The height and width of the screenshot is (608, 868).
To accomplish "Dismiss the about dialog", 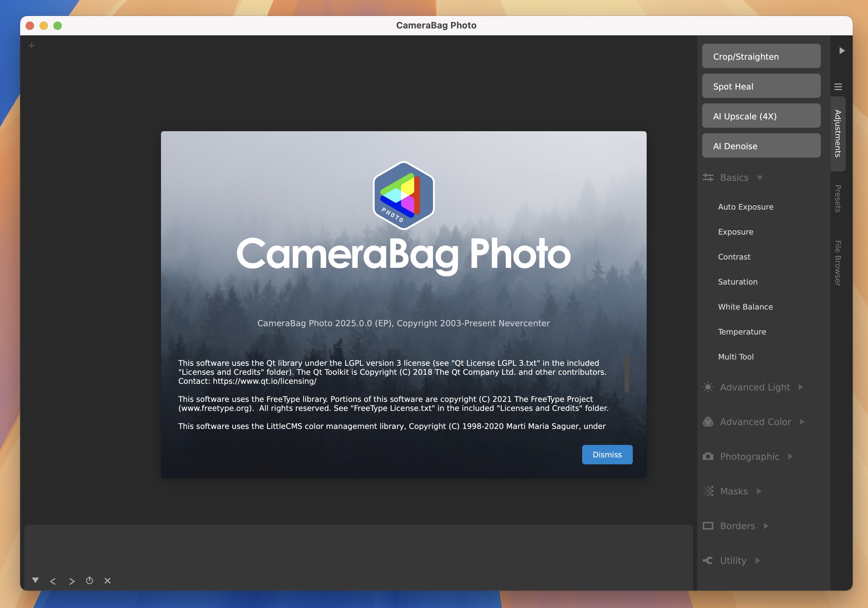I will (607, 455).
